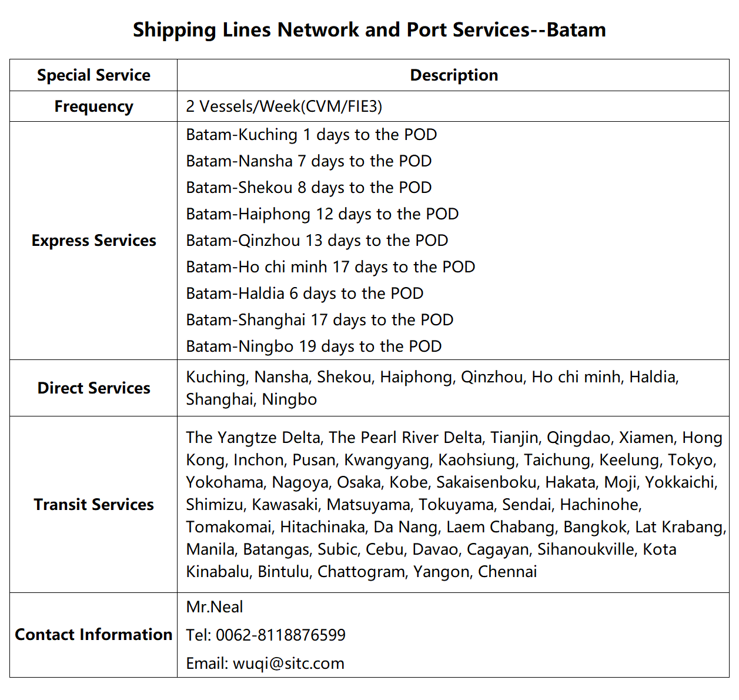Viewport: 739px width, 700px height.
Task: Select the 2 Vessels/Week(CVM/FIE3) text
Action: click(x=284, y=106)
